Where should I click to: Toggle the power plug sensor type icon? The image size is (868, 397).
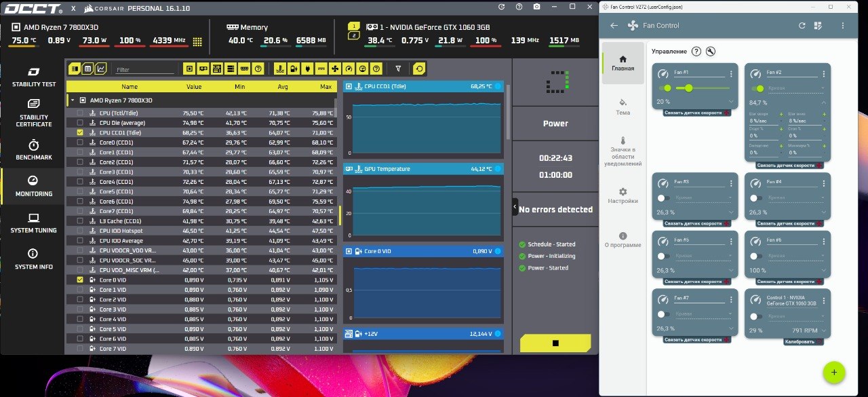[x=307, y=69]
